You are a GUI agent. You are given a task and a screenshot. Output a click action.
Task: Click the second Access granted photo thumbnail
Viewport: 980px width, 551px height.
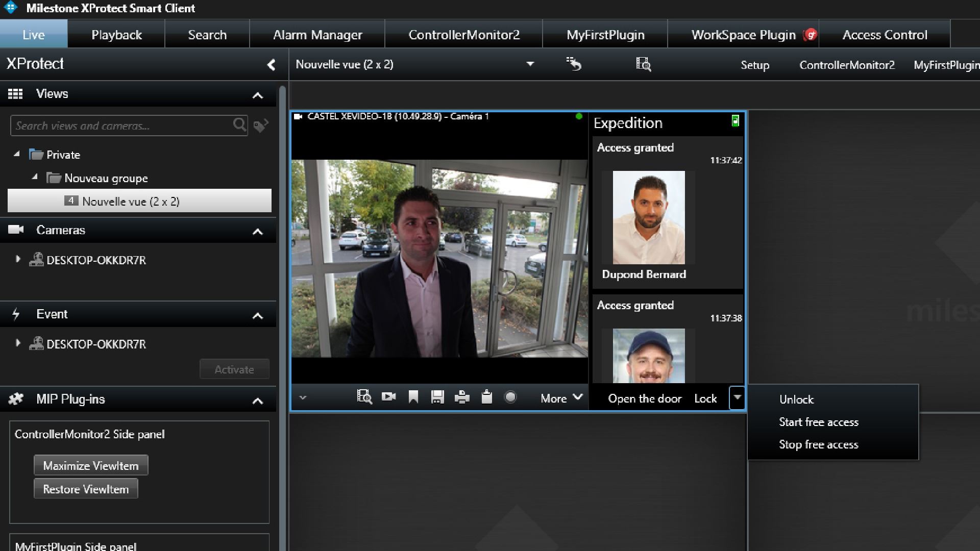point(648,356)
